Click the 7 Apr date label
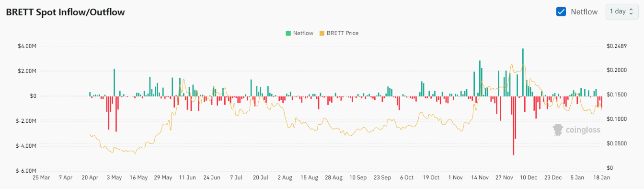644x189 pixels. [x=66, y=177]
